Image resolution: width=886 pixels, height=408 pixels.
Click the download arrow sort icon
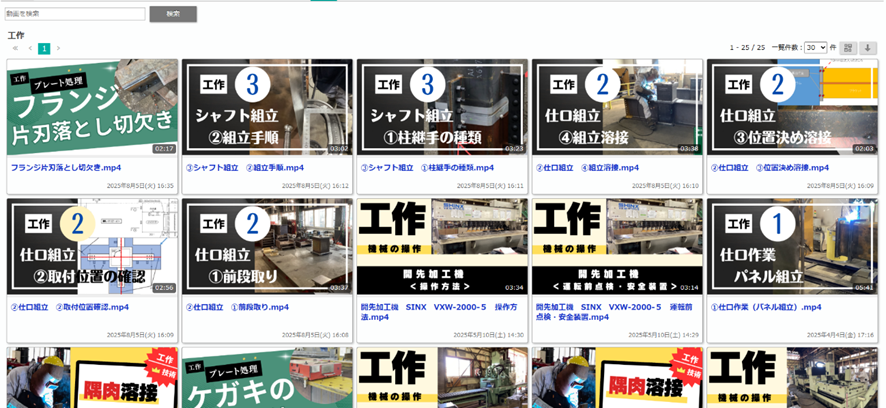coord(868,48)
